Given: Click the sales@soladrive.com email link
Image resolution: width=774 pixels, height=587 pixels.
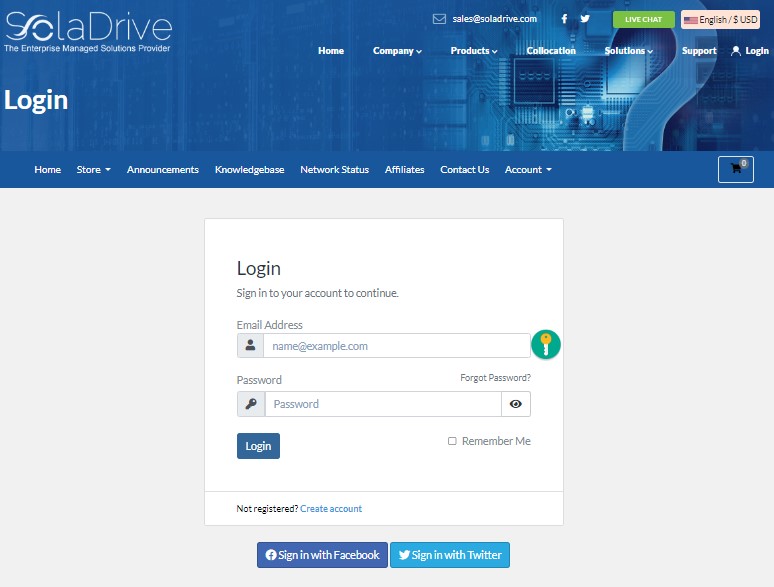Looking at the screenshot, I should coord(494,19).
